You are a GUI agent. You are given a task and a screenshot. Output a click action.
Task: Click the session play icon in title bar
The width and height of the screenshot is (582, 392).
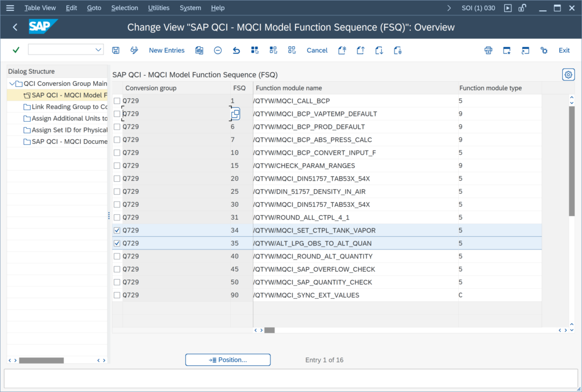click(508, 8)
